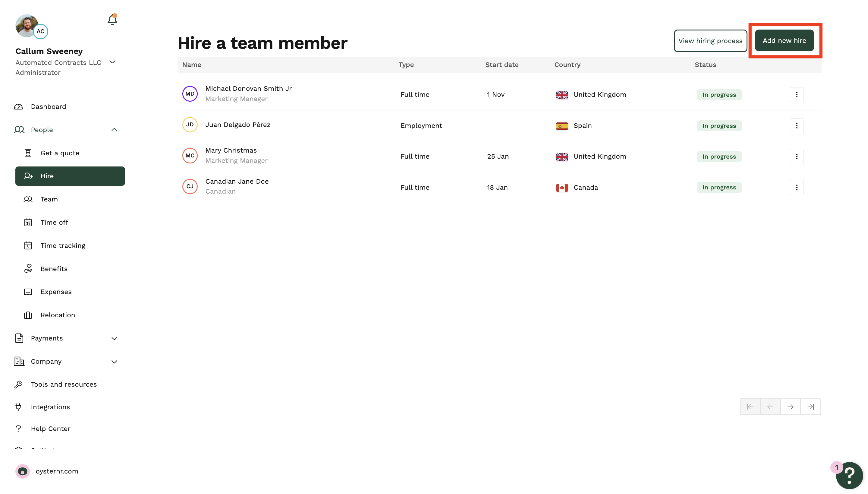Click In progress status for Canadian Jane Doe
Viewport: 868px width, 494px height.
pyautogui.click(x=719, y=187)
